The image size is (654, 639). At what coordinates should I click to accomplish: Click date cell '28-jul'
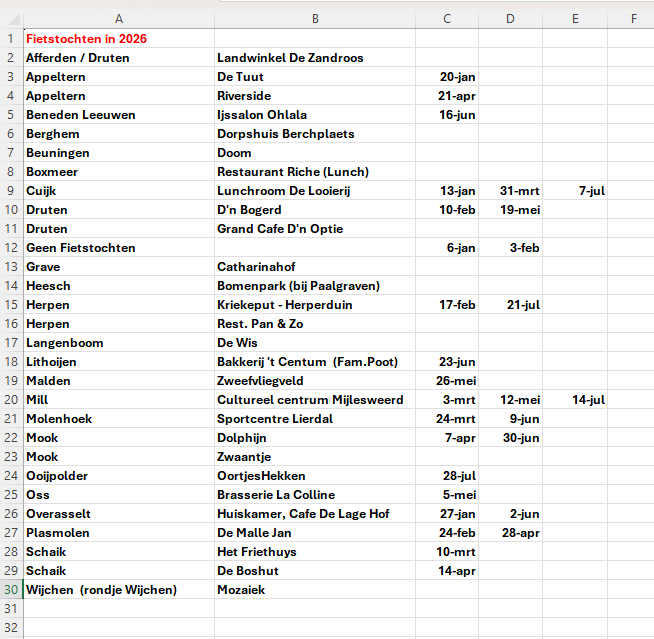pos(447,475)
